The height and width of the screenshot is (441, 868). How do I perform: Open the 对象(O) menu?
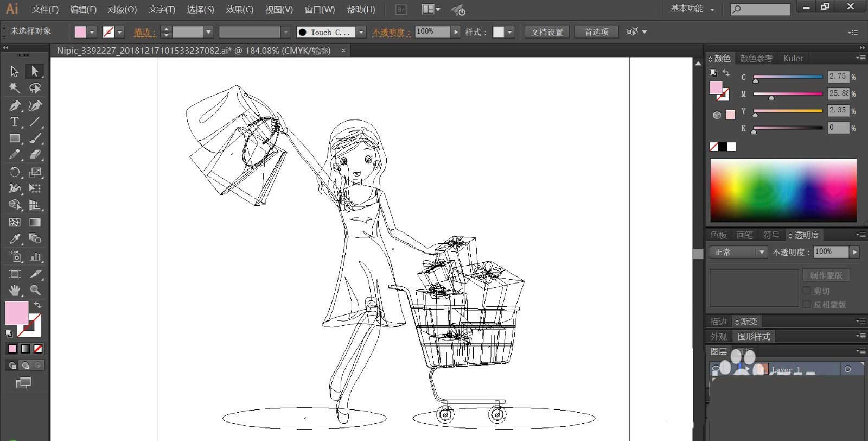[x=122, y=9]
